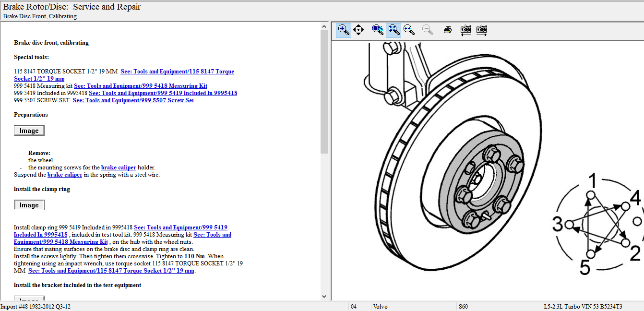The width and height of the screenshot is (644, 311).
Task: Print the brake disc image
Action: (448, 30)
